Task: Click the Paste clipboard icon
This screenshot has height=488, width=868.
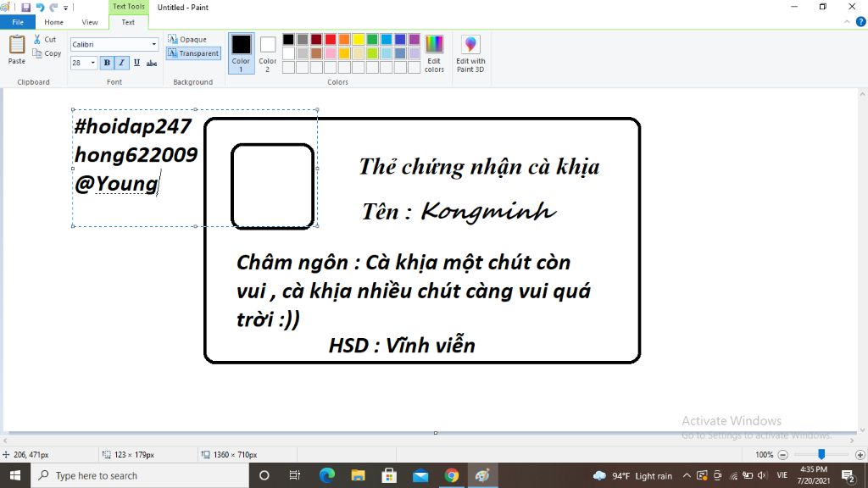Action: click(x=17, y=45)
